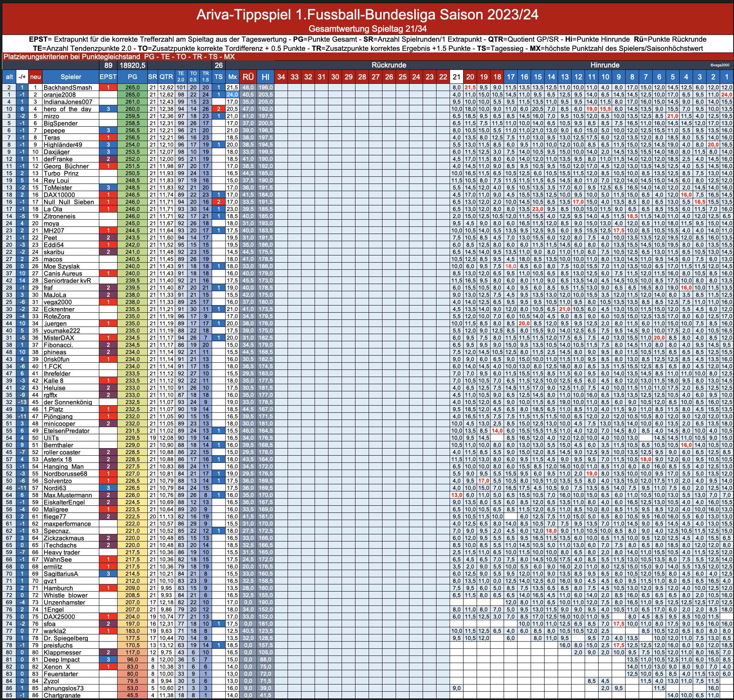Select player 'Klappmesser'
The height and width of the screenshot is (700, 734).
62,652
